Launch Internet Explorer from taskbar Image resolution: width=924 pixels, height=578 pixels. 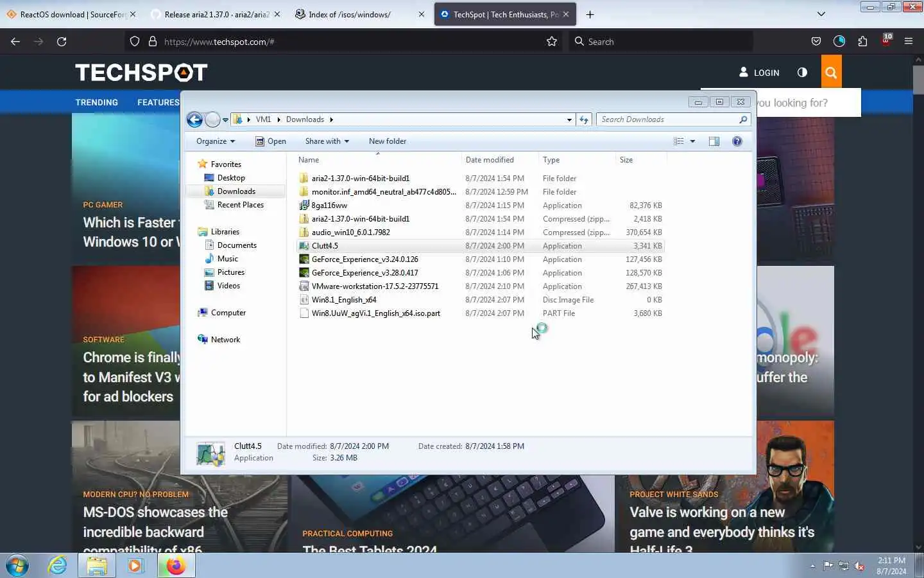coord(58,566)
